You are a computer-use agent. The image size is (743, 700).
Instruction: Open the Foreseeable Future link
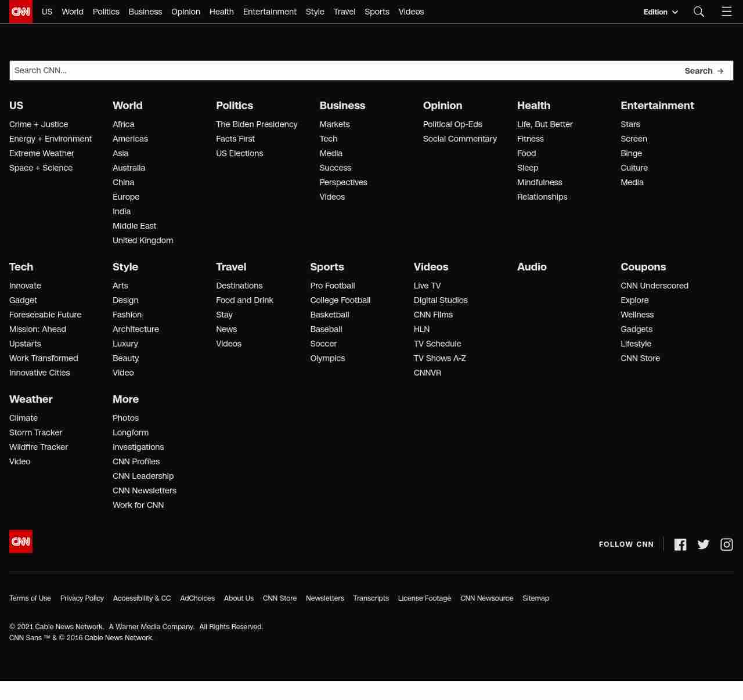click(45, 315)
